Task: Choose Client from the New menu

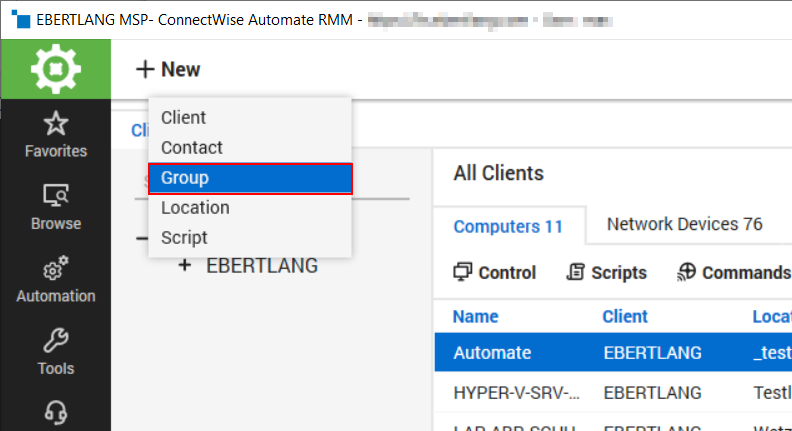Action: point(250,118)
